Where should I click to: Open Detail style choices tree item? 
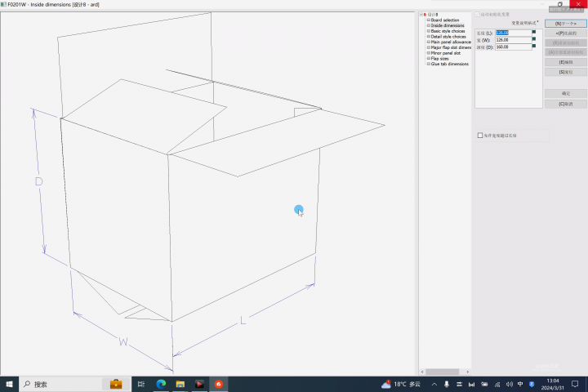448,37
